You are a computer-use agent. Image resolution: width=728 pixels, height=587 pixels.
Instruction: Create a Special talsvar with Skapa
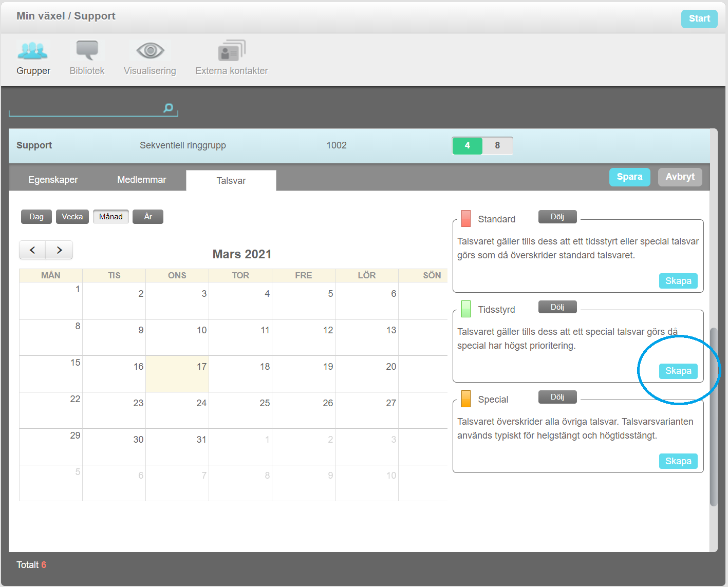click(678, 461)
